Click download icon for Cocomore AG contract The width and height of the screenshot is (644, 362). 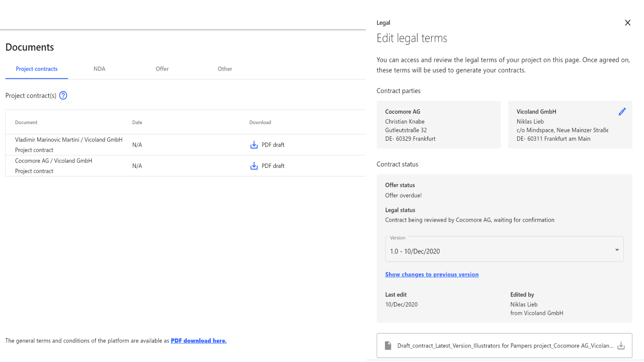[x=254, y=166]
